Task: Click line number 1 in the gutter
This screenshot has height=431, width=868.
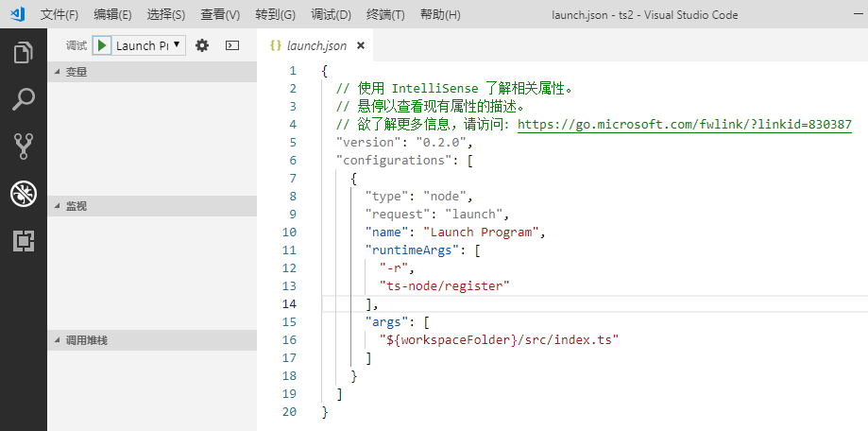Action: pyautogui.click(x=292, y=71)
